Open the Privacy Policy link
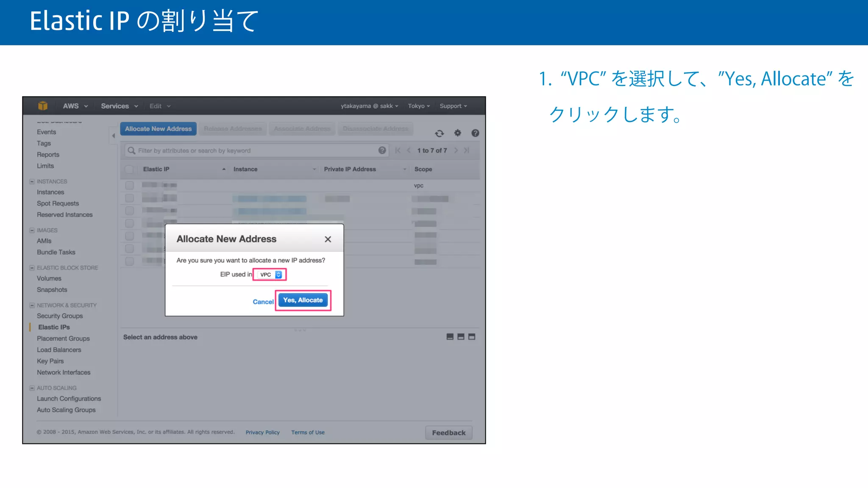Viewport: 868px width, 488px height. [263, 433]
